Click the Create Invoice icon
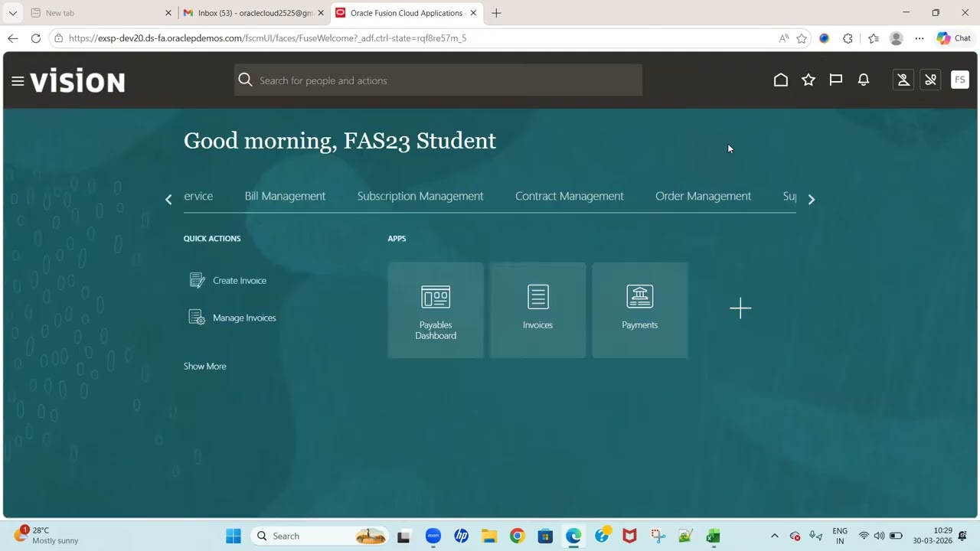 (x=197, y=281)
